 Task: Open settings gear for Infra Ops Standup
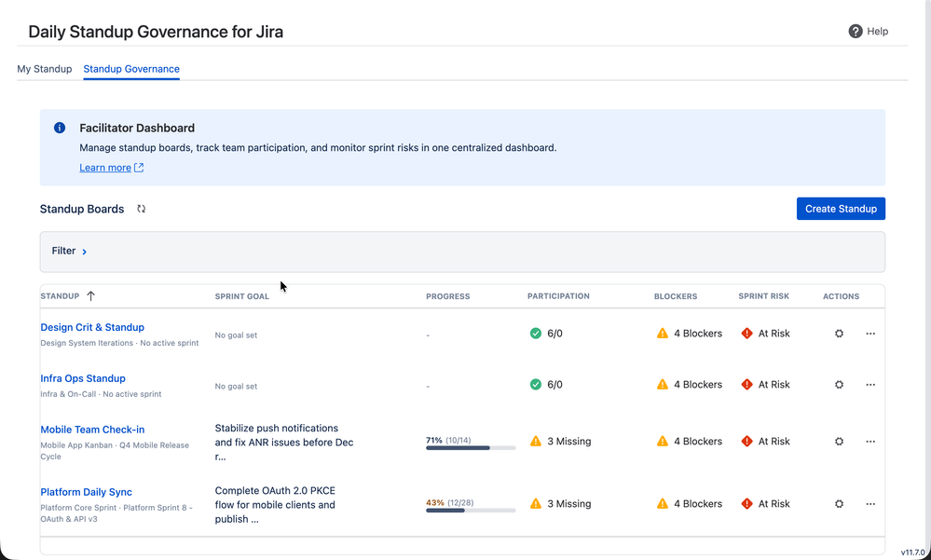839,385
